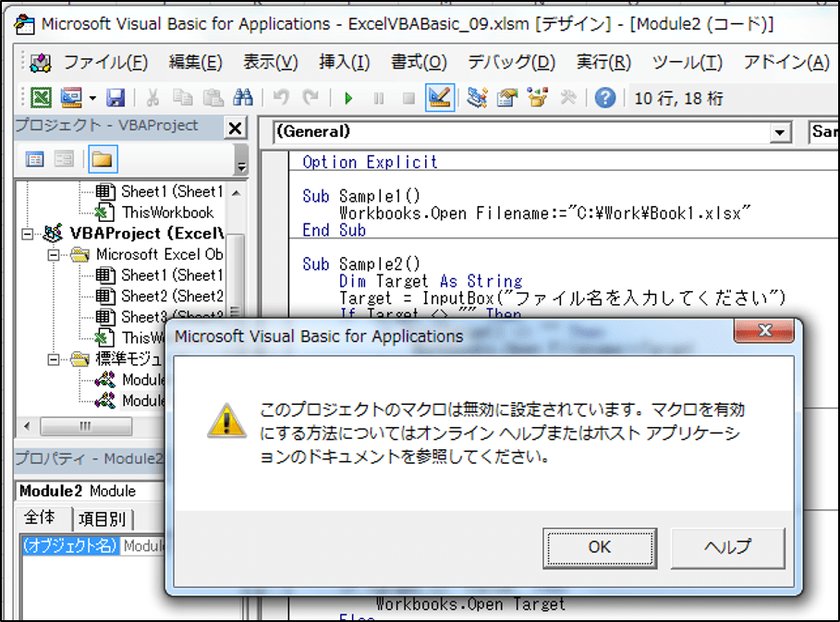Click View Code button in Project panel

tap(35, 160)
